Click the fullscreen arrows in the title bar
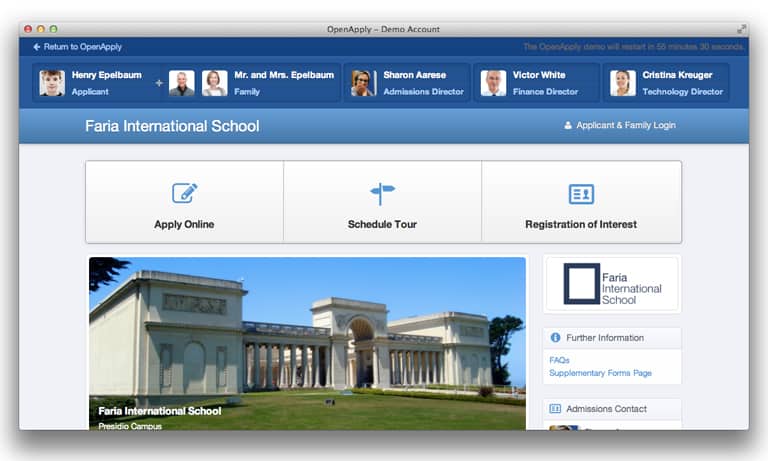Viewport: 768px width, 461px height. click(742, 29)
